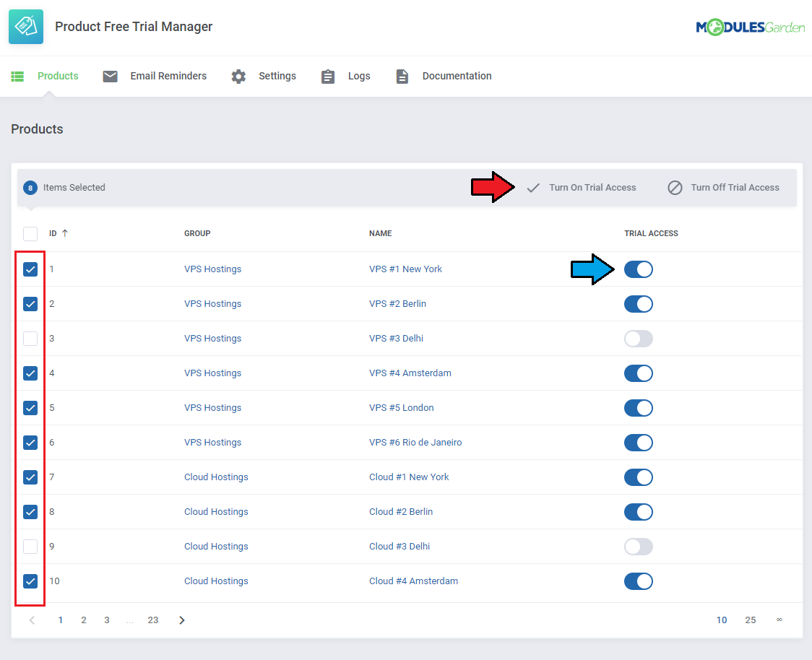Image resolution: width=812 pixels, height=660 pixels.
Task: Uncheck the checkbox for VPS #2 Berlin
Action: pyautogui.click(x=30, y=304)
